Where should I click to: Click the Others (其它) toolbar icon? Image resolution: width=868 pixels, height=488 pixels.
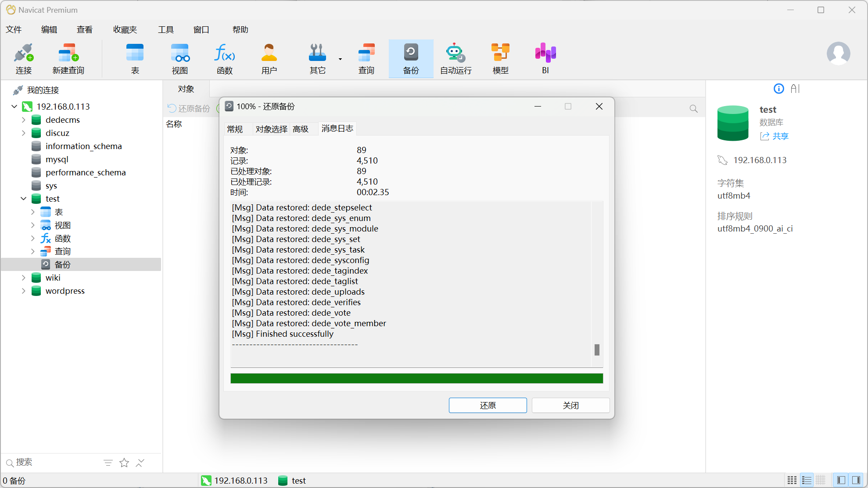317,59
